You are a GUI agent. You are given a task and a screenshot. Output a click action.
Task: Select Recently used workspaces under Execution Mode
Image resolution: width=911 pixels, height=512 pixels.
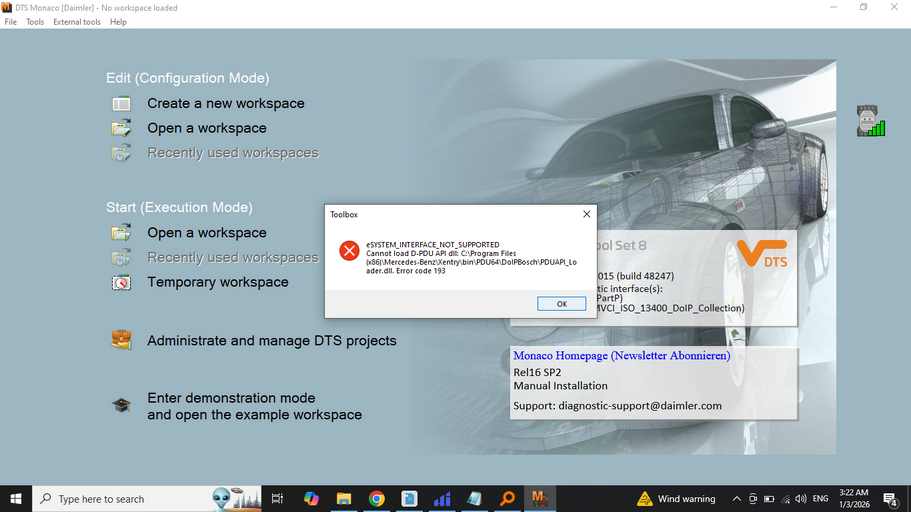[233, 257]
